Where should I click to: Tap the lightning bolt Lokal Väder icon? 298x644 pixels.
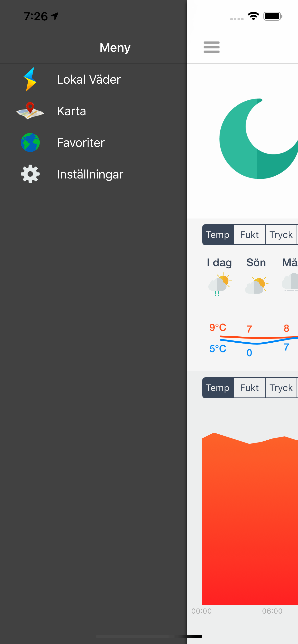(30, 79)
